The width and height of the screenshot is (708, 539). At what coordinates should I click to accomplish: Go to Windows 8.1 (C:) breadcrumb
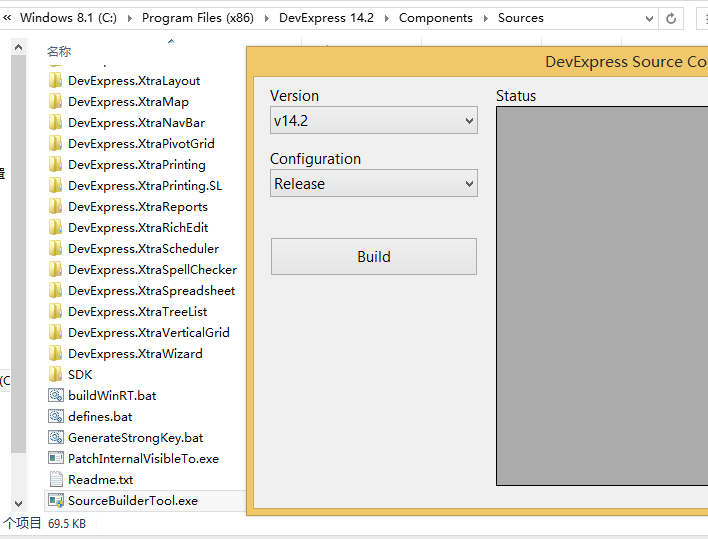tap(68, 18)
